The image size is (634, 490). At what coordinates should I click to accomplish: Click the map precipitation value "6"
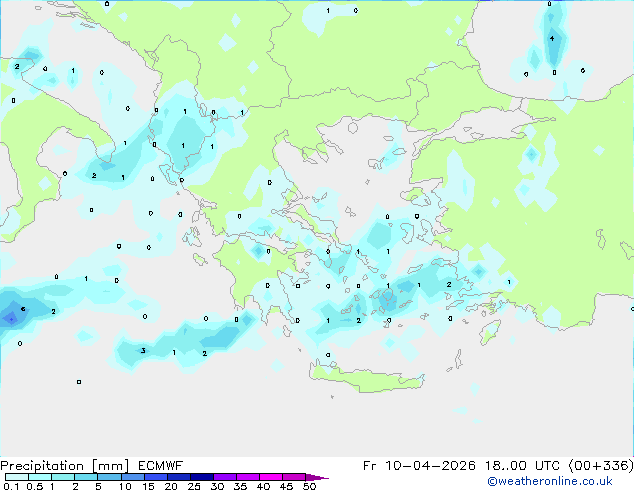(23, 309)
